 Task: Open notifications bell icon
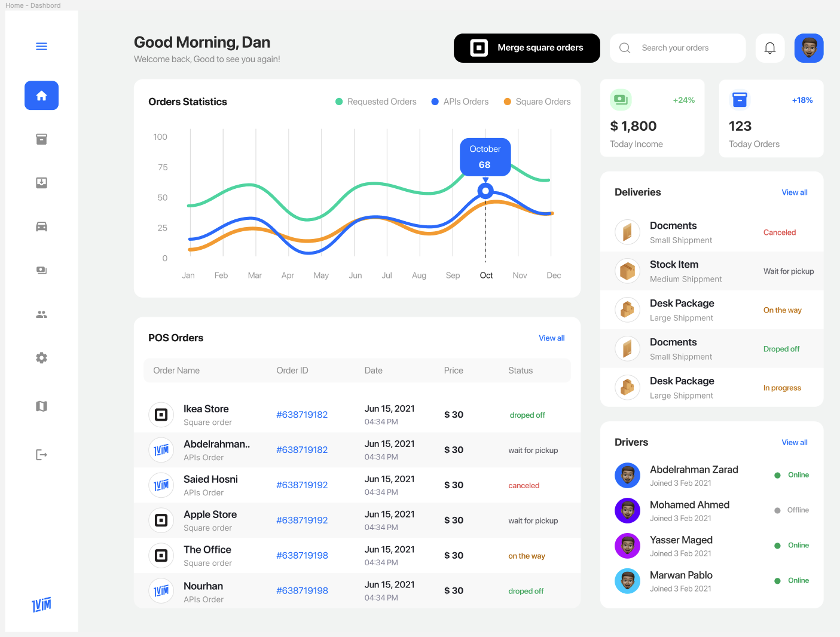click(x=770, y=48)
